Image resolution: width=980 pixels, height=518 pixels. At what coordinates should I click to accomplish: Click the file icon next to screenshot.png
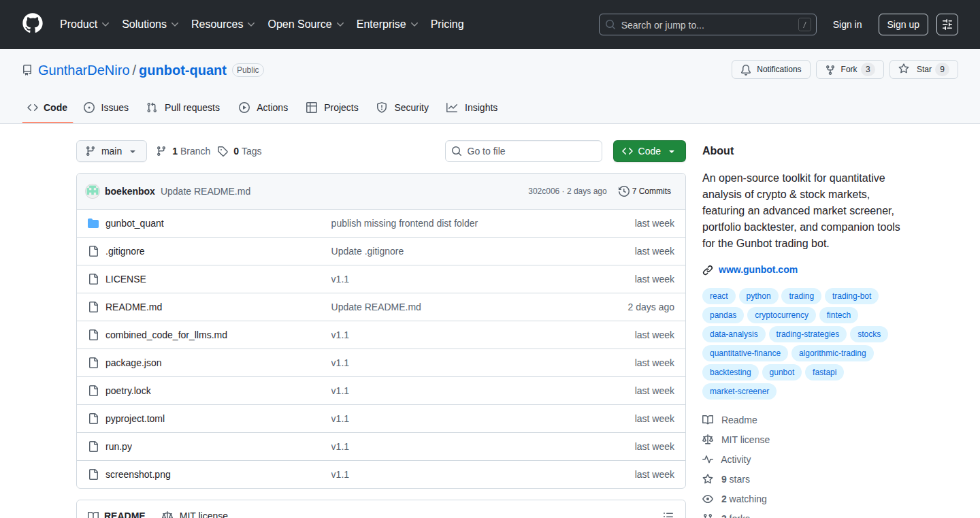[x=93, y=474]
